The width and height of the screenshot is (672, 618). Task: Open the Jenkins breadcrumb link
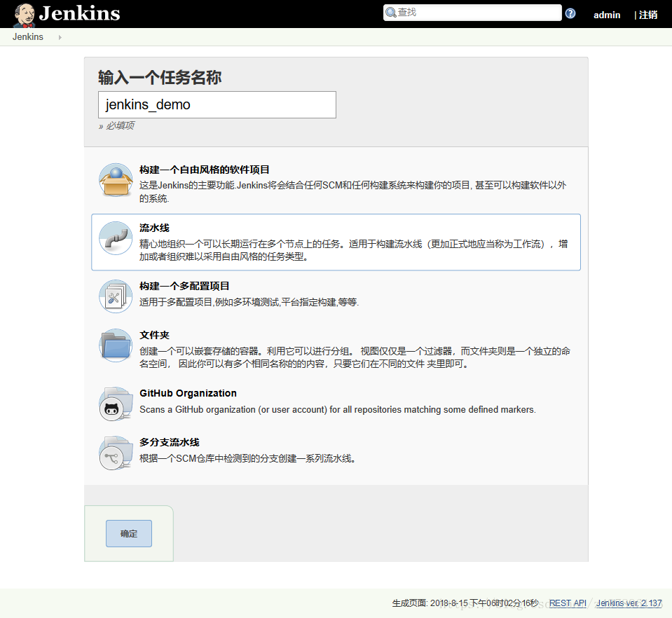(x=28, y=37)
